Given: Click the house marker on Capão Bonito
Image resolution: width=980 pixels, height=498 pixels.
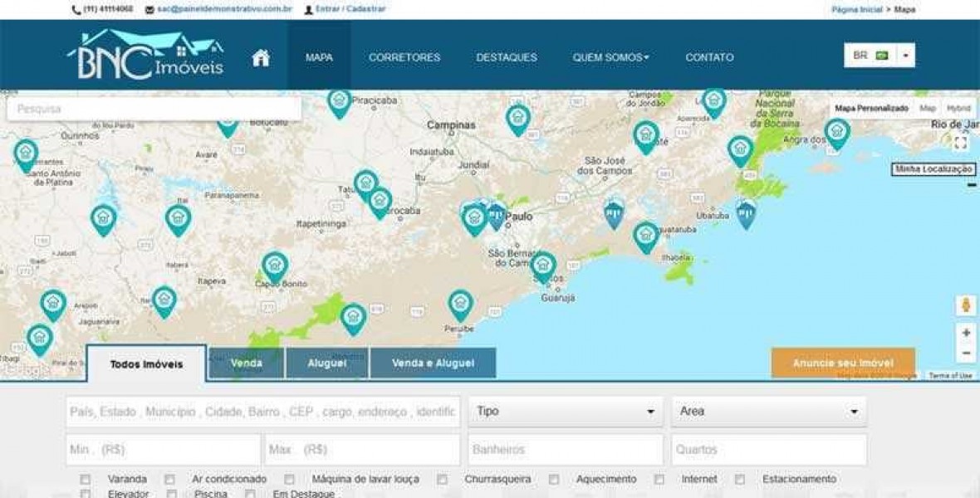Looking at the screenshot, I should (x=275, y=266).
